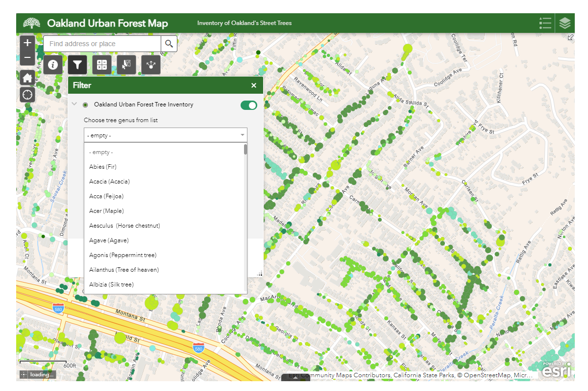Screen dimensions: 588x391
Task: Collapse the overview map arrow
Action: [570, 37]
